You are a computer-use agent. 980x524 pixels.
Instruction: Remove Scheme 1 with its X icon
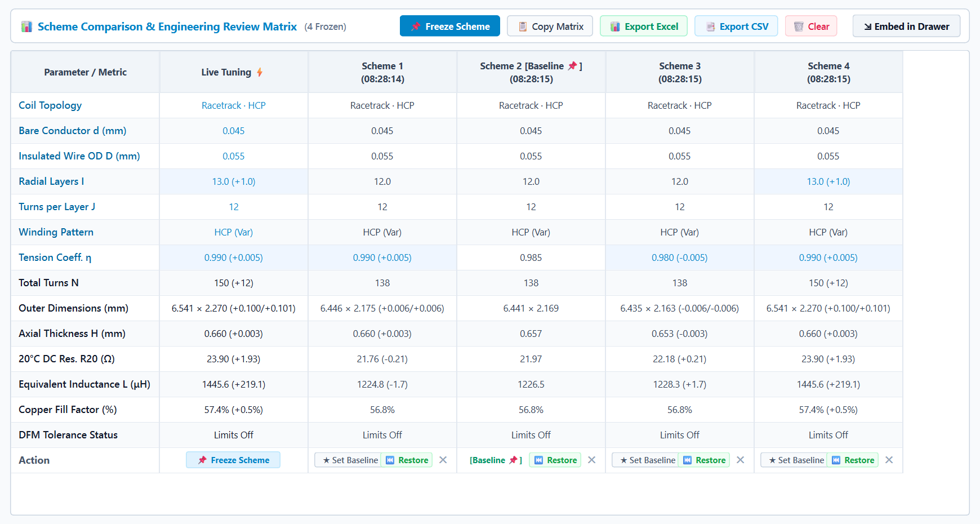click(443, 460)
